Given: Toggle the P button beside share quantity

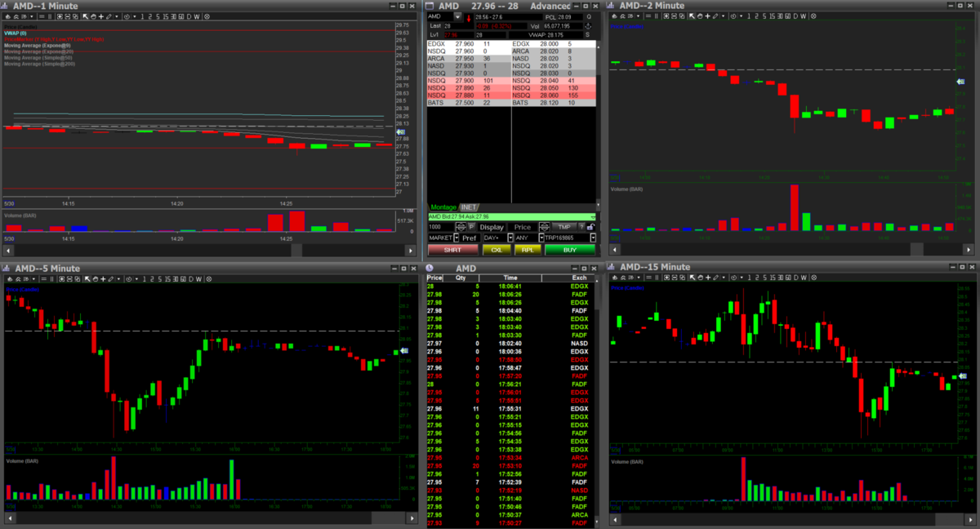Looking at the screenshot, I should (471, 227).
